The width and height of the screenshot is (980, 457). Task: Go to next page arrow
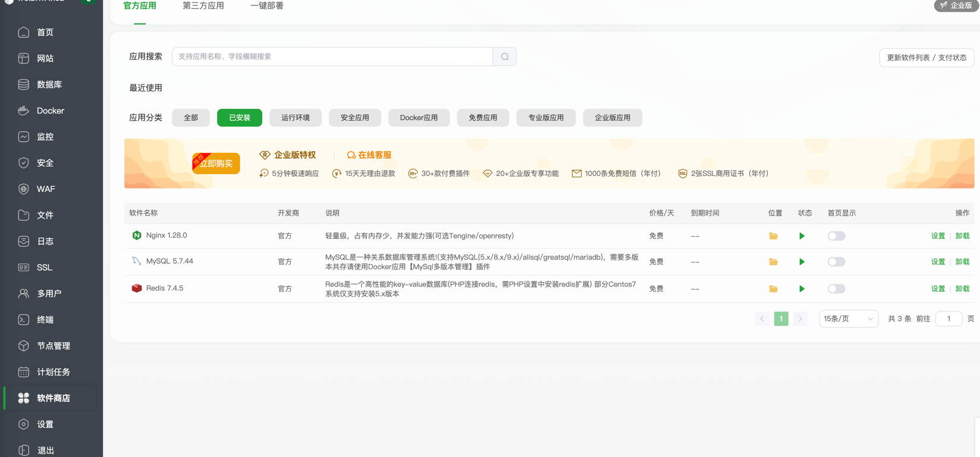coord(800,319)
